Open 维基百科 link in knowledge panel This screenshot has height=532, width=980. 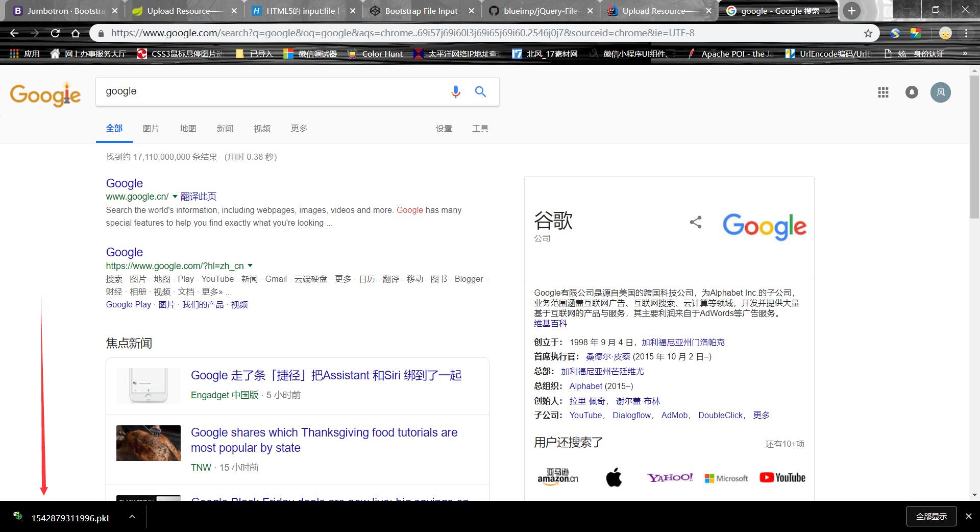550,324
